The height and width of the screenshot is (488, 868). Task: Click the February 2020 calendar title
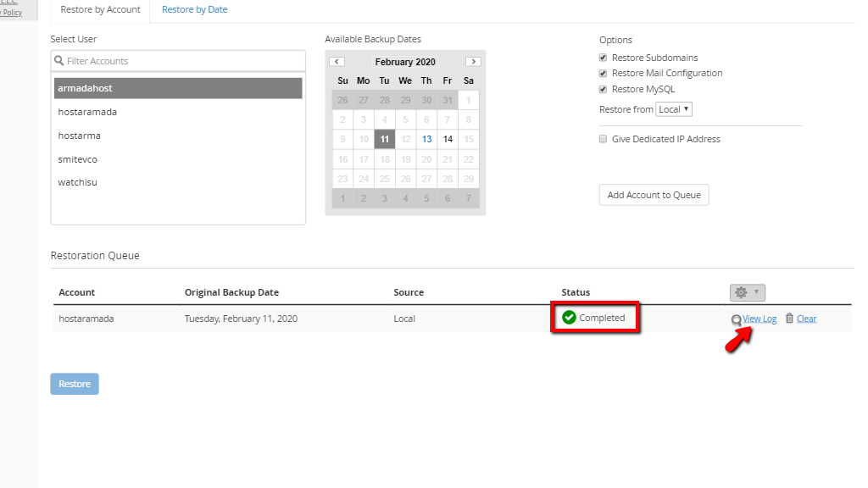tap(405, 62)
